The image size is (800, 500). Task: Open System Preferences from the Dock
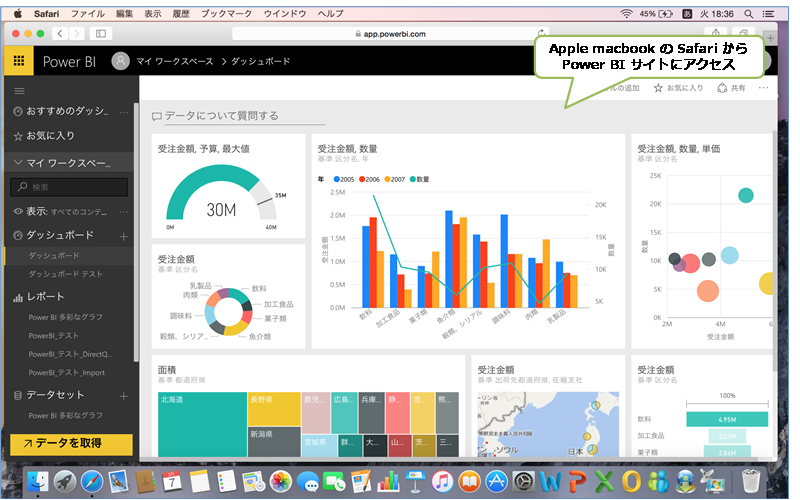coord(523,482)
